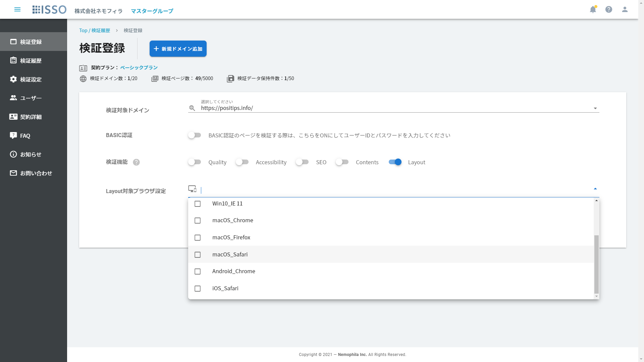Enable the Contents toggle
This screenshot has width=644, height=362.
click(342, 162)
